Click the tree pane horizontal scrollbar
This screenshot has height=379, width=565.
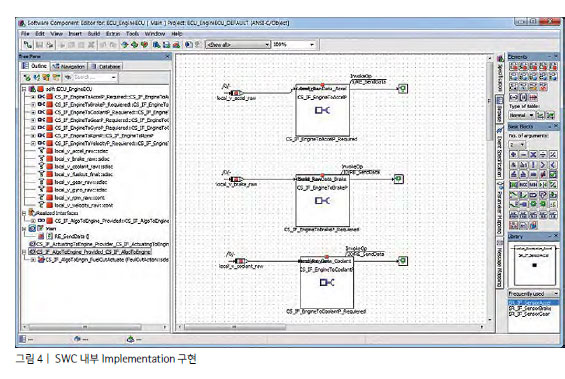click(95, 327)
